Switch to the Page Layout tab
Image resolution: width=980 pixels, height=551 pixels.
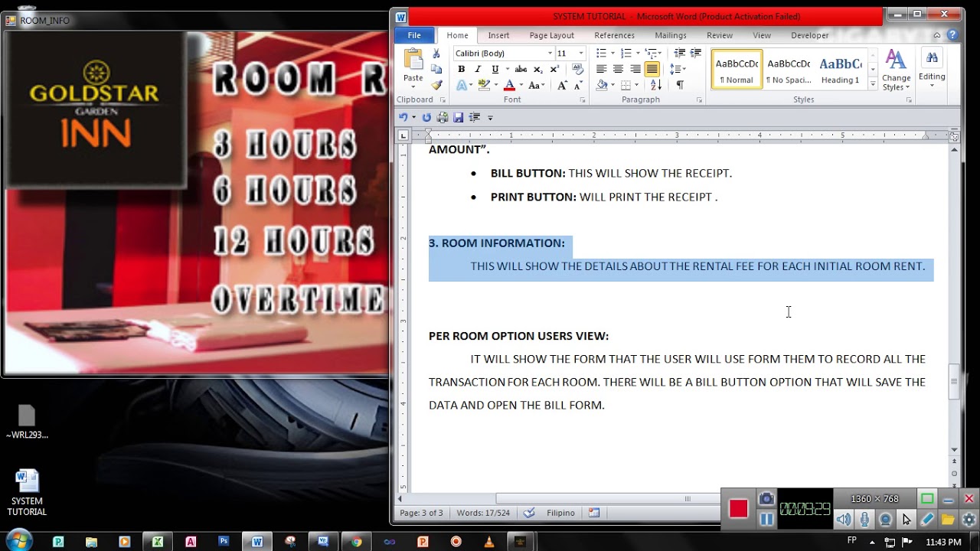[551, 35]
